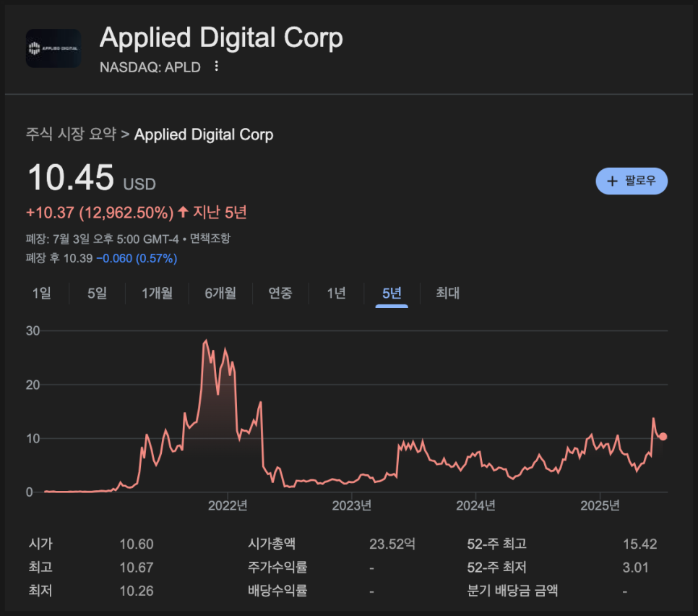This screenshot has height=616, width=698.
Task: Click the 2022년 axis label
Action: [x=228, y=505]
